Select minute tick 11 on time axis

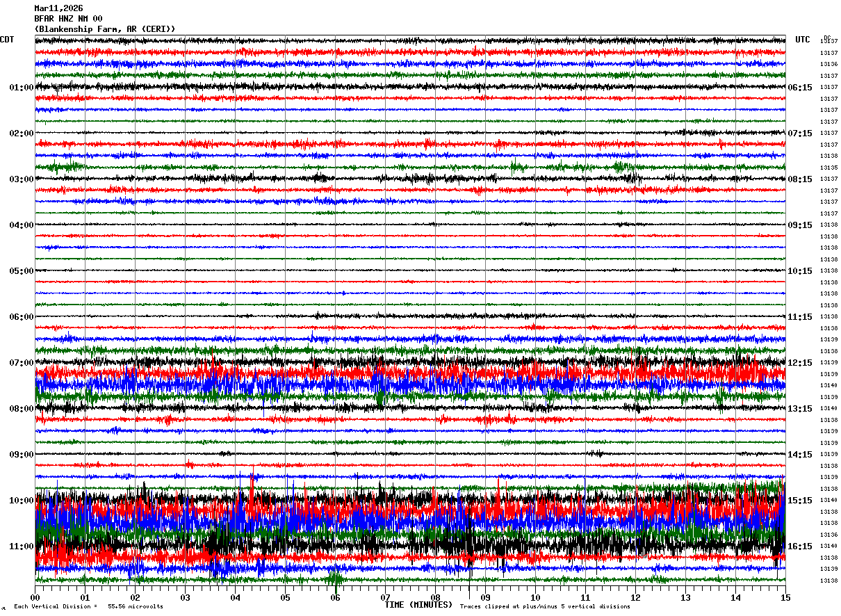coord(585,597)
